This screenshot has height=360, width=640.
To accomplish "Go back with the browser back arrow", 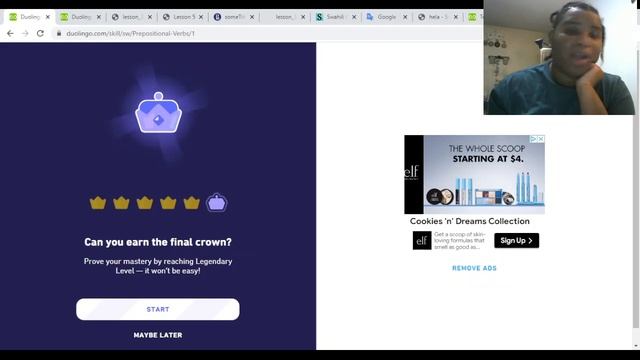I will click(10, 33).
